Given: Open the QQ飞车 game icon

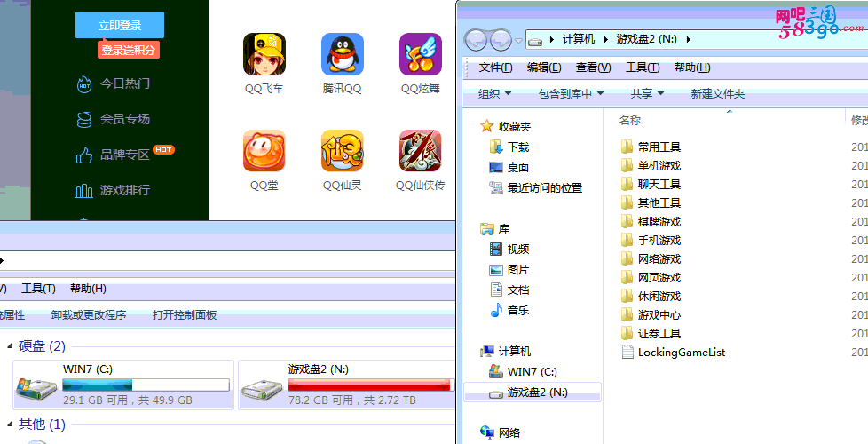Looking at the screenshot, I should pyautogui.click(x=264, y=54).
